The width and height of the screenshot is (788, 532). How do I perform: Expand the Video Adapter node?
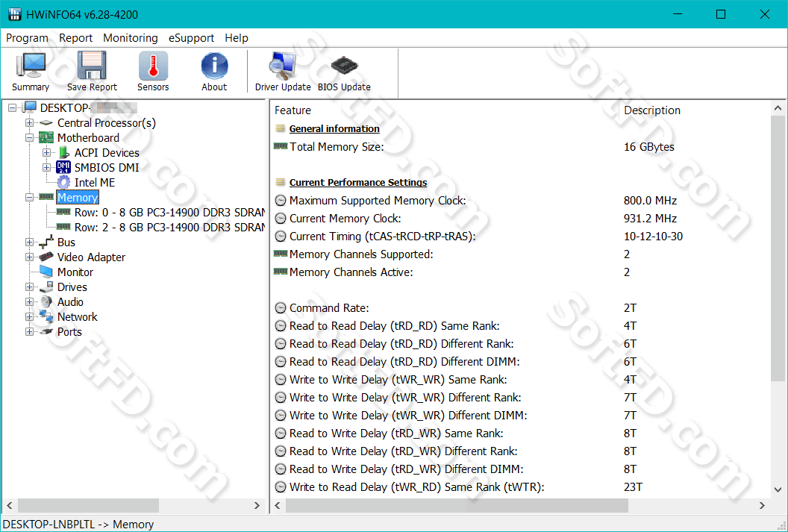pos(29,257)
